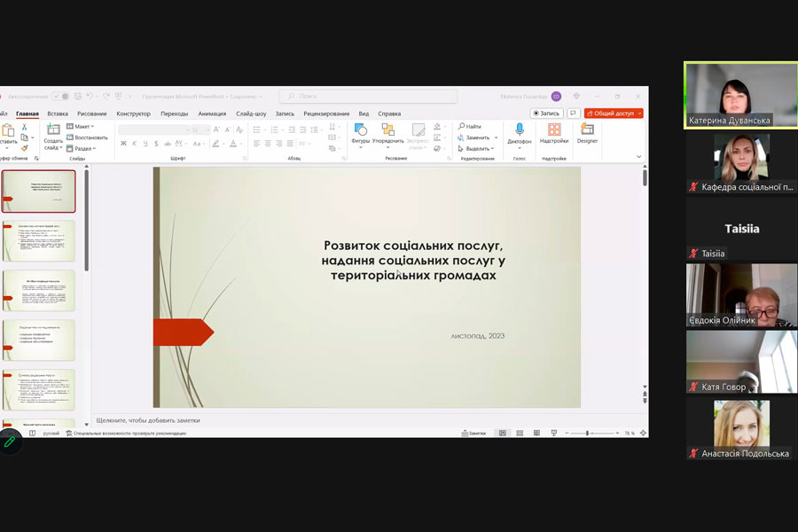Expand the Раздел section dropdown
This screenshot has width=798, height=532.
[x=82, y=149]
